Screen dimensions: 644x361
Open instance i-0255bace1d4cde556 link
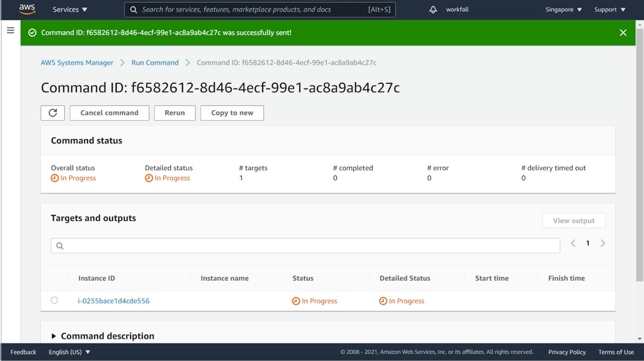pyautogui.click(x=114, y=301)
